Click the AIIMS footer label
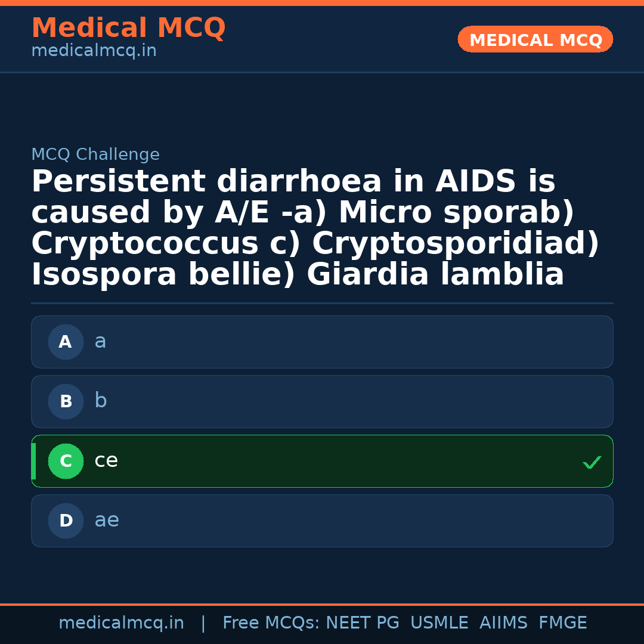This screenshot has width=644, height=644. point(503,623)
